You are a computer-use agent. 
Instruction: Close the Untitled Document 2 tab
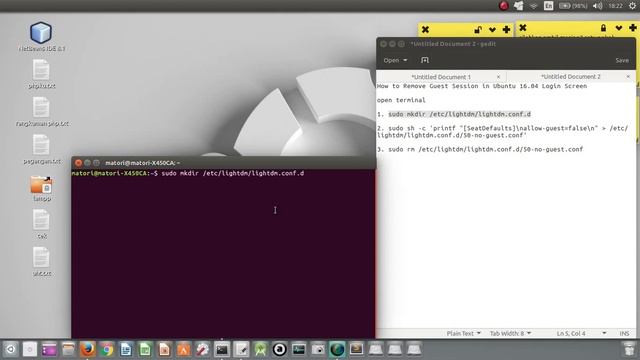628,77
